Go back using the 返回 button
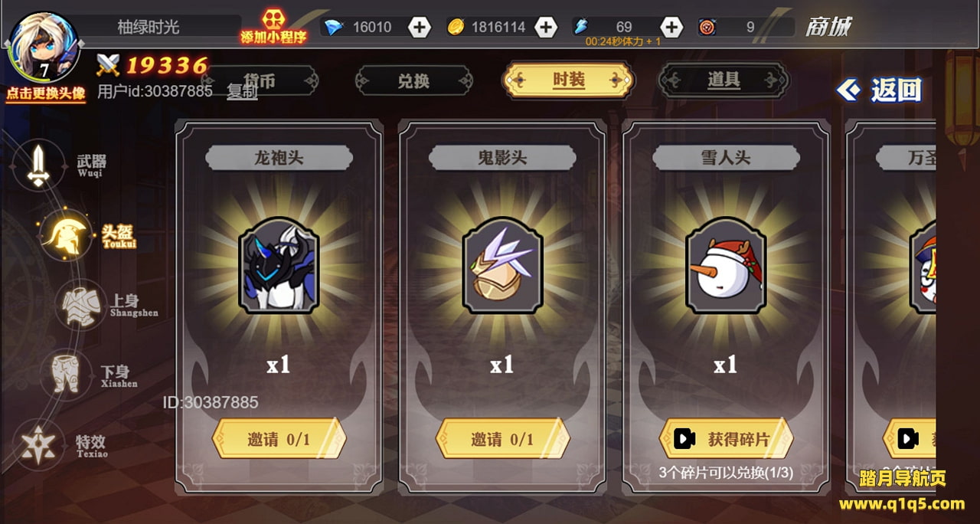 coord(879,90)
